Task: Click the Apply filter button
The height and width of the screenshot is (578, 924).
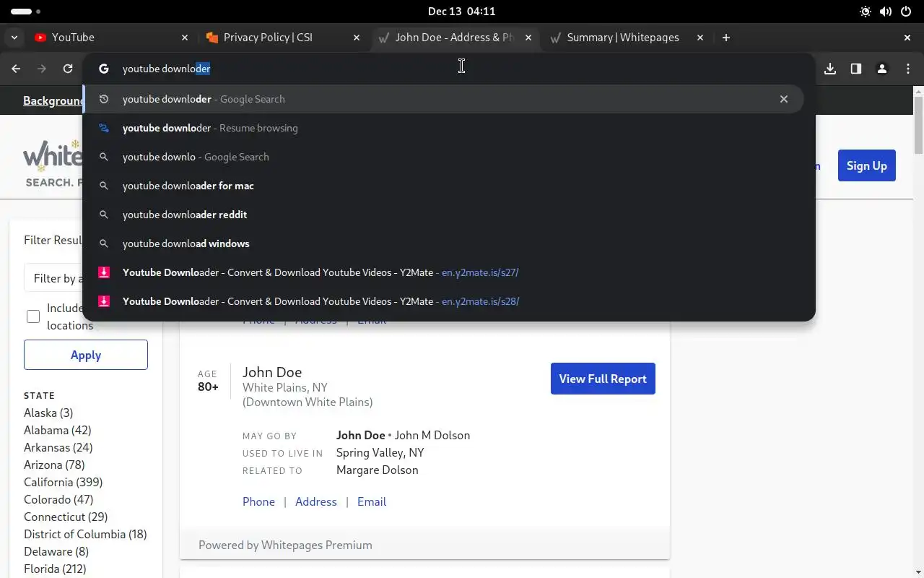Action: [86, 355]
